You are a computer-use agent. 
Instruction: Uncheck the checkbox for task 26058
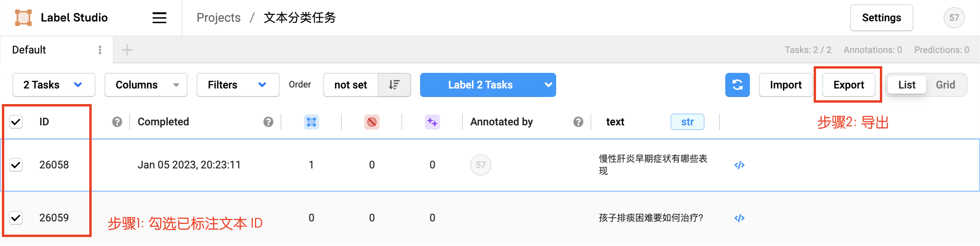click(16, 165)
